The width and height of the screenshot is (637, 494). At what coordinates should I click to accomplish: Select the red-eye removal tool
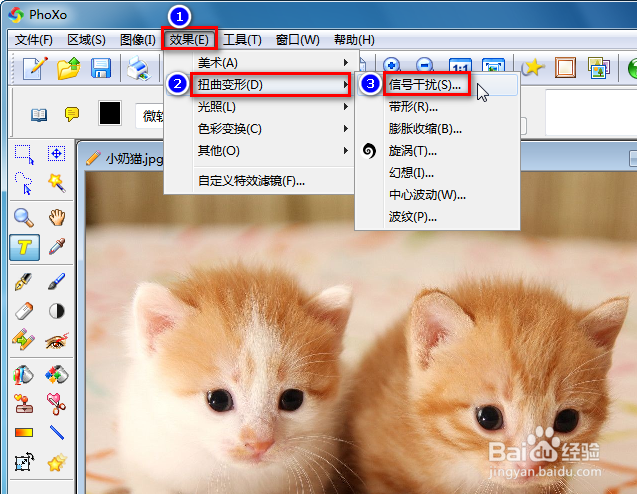coord(57,340)
